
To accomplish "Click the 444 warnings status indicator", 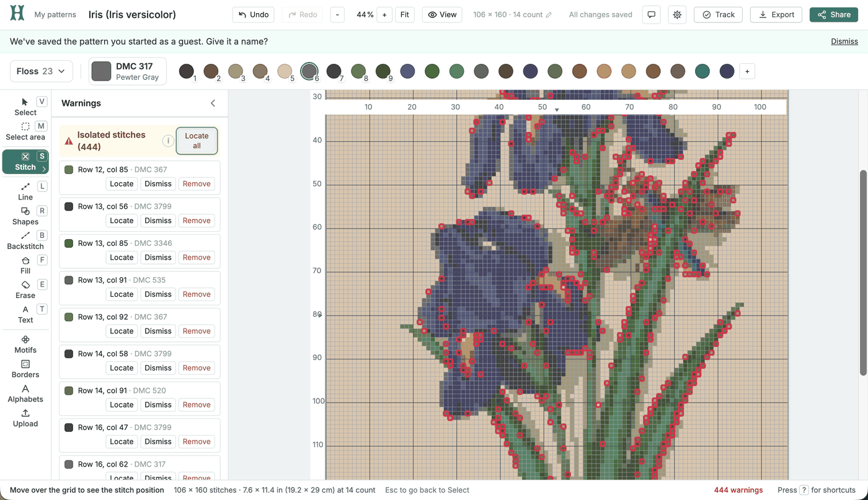I will (738, 490).
